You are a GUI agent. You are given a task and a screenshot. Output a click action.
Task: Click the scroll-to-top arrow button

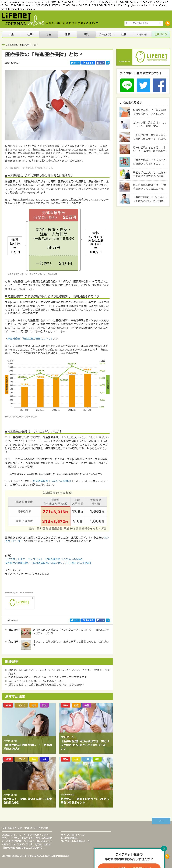click(x=161, y=820)
